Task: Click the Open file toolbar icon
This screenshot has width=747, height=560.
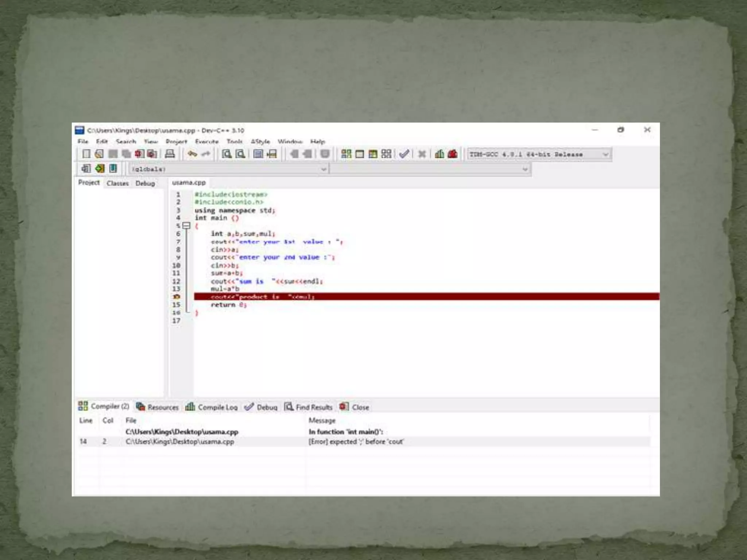Action: tap(99, 154)
